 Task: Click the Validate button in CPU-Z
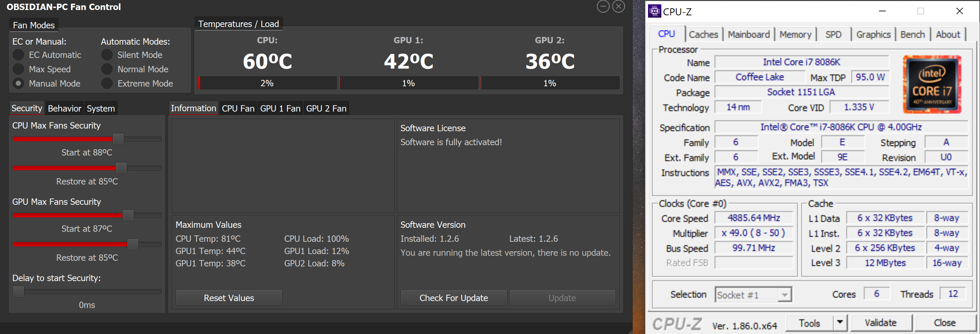(881, 323)
